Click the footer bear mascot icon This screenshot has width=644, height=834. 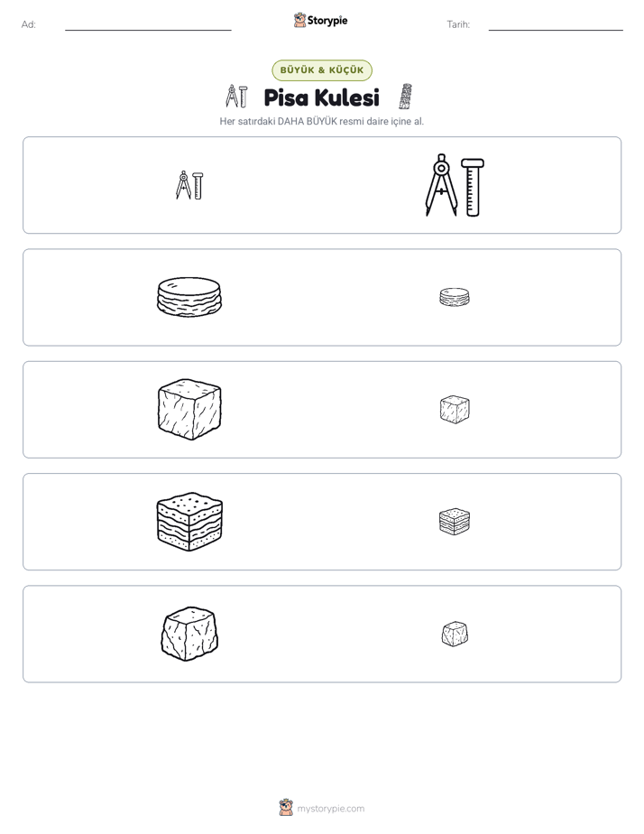pos(286,808)
